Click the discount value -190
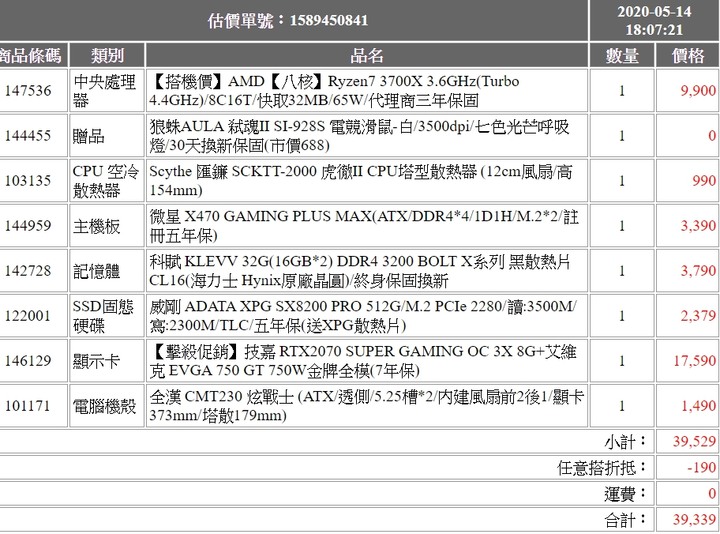 (702, 467)
